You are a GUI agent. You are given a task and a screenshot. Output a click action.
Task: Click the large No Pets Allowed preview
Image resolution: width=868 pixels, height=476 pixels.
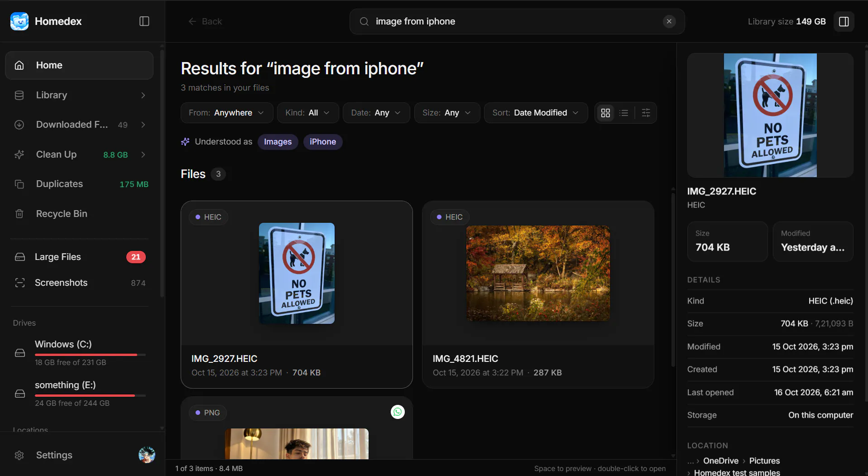pyautogui.click(x=770, y=115)
